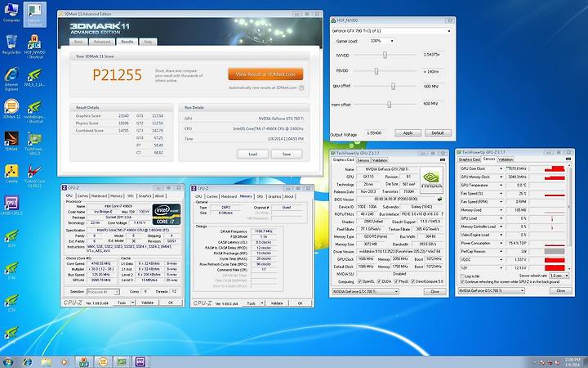
Task: Open the Tools dropdown arrow in CPU-Z CPU window
Action: [x=132, y=303]
